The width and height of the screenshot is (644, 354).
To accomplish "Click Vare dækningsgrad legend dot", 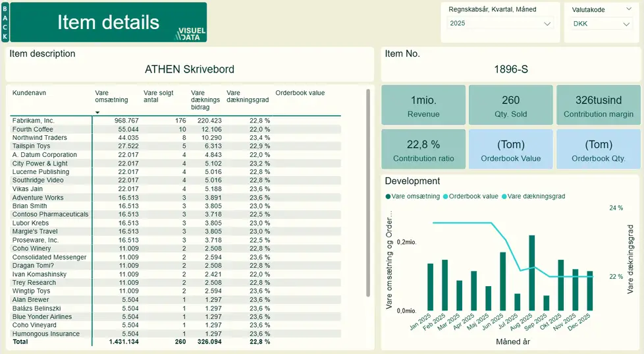I will pos(504,196).
